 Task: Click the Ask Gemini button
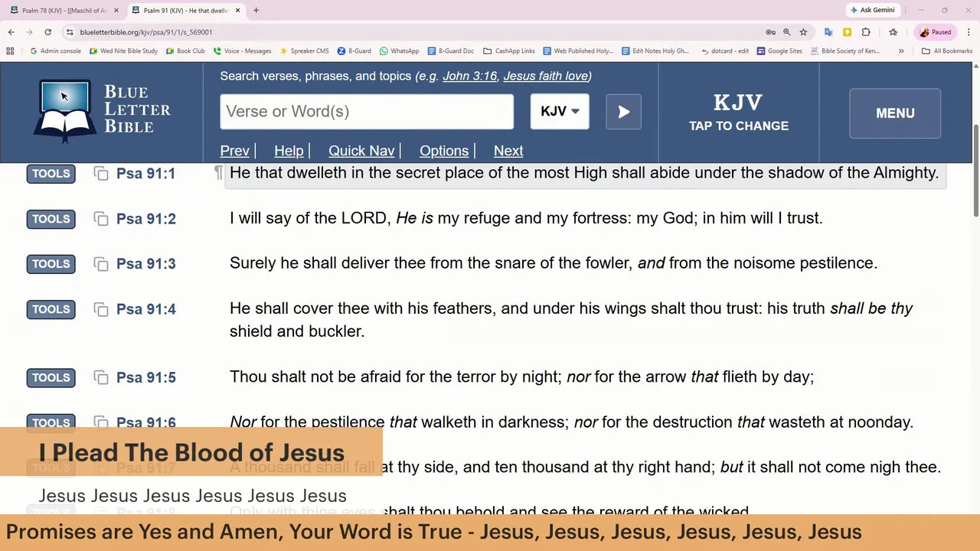tap(872, 10)
